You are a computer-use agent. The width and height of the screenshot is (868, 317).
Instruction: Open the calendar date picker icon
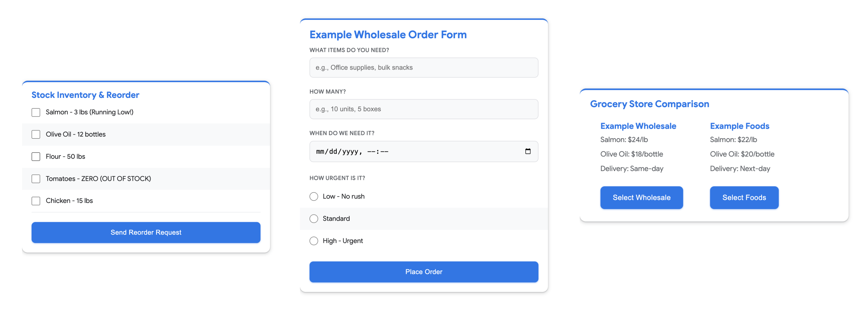pyautogui.click(x=528, y=151)
